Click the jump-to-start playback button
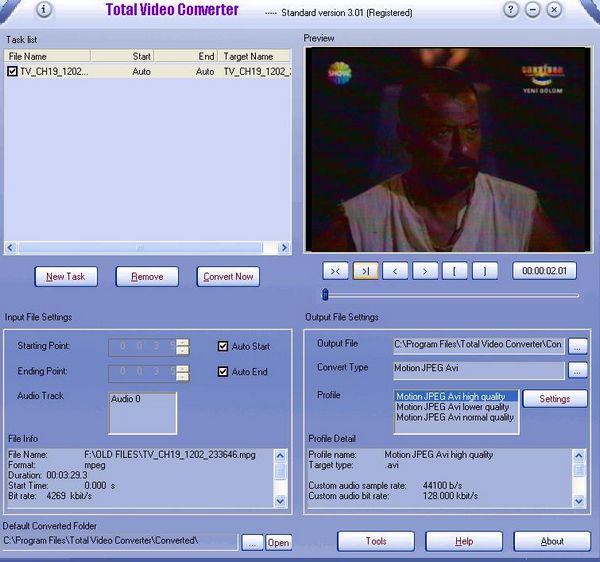Screen dimensions: 600x562 point(336,270)
